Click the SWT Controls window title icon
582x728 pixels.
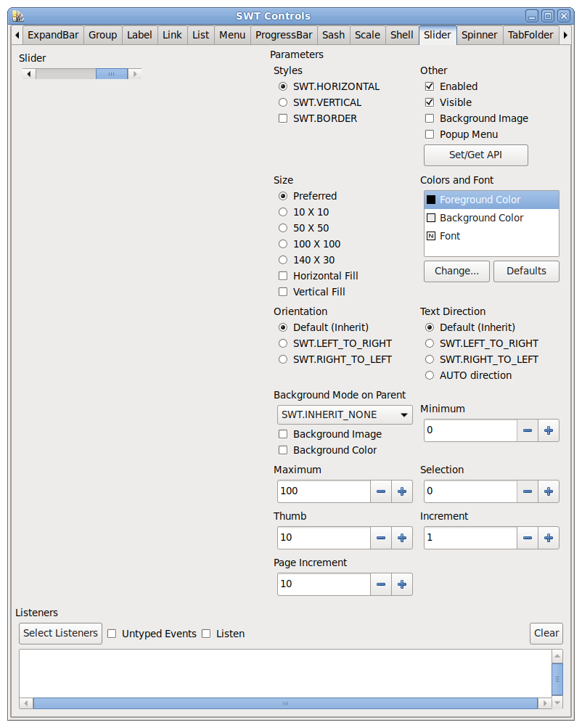pyautogui.click(x=18, y=16)
